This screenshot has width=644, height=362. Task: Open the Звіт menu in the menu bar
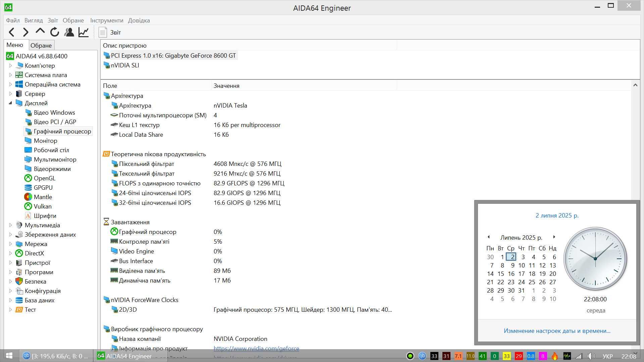53,20
